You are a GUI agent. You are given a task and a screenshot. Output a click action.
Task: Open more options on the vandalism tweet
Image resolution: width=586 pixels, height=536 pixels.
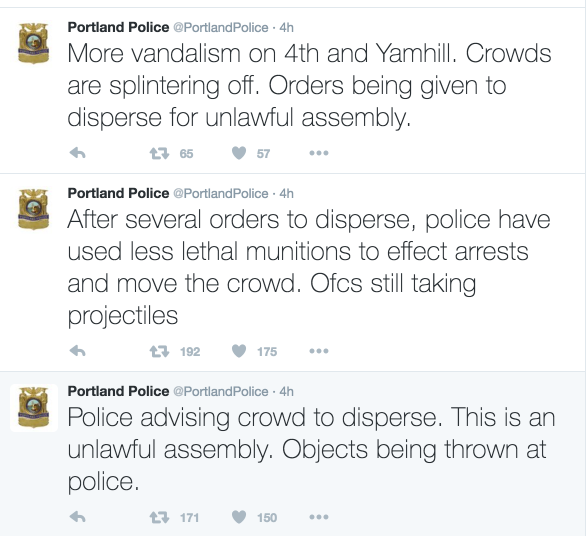pos(319,153)
